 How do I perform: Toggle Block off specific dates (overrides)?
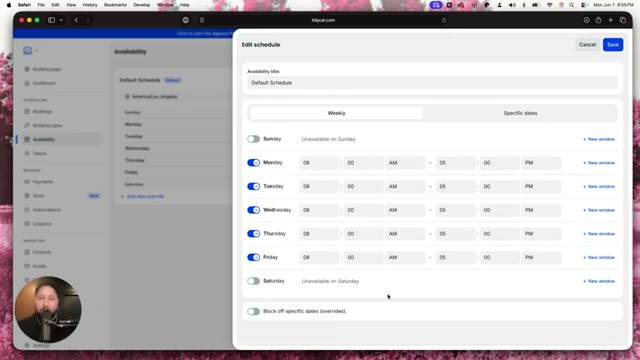pos(253,311)
